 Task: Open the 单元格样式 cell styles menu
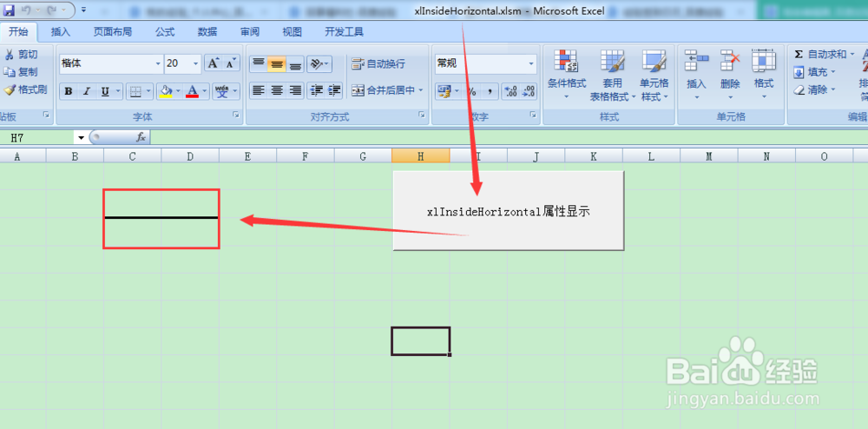[x=654, y=76]
